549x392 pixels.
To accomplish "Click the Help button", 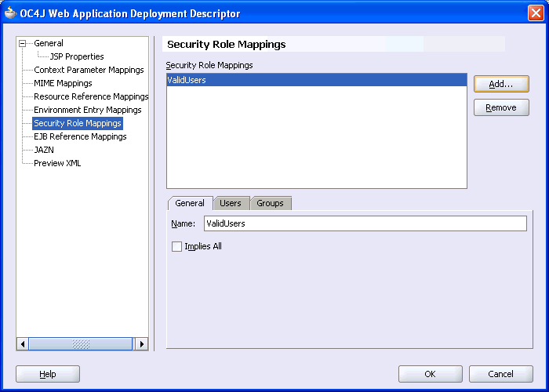I will [48, 374].
